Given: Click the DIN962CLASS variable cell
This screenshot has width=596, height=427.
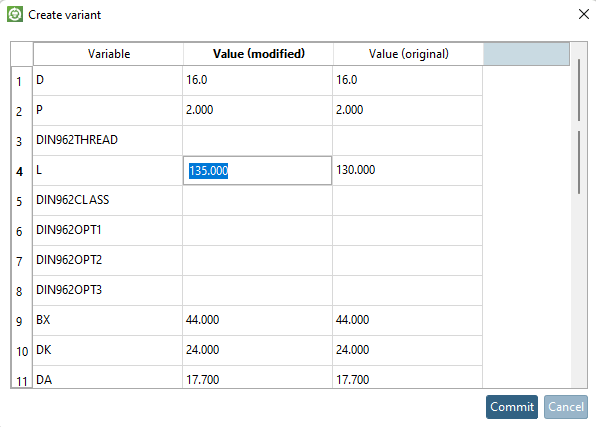Looking at the screenshot, I should 108,200.
